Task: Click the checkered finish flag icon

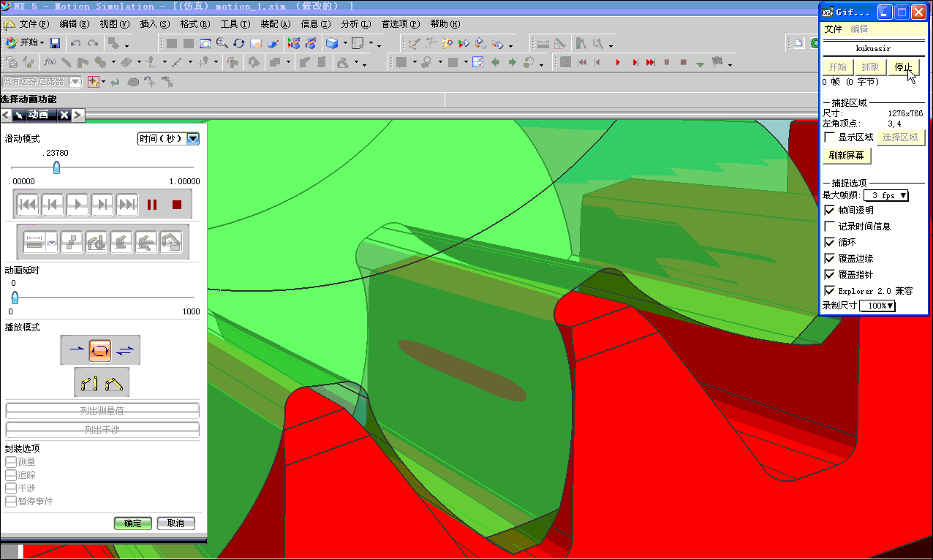Action: pyautogui.click(x=717, y=62)
